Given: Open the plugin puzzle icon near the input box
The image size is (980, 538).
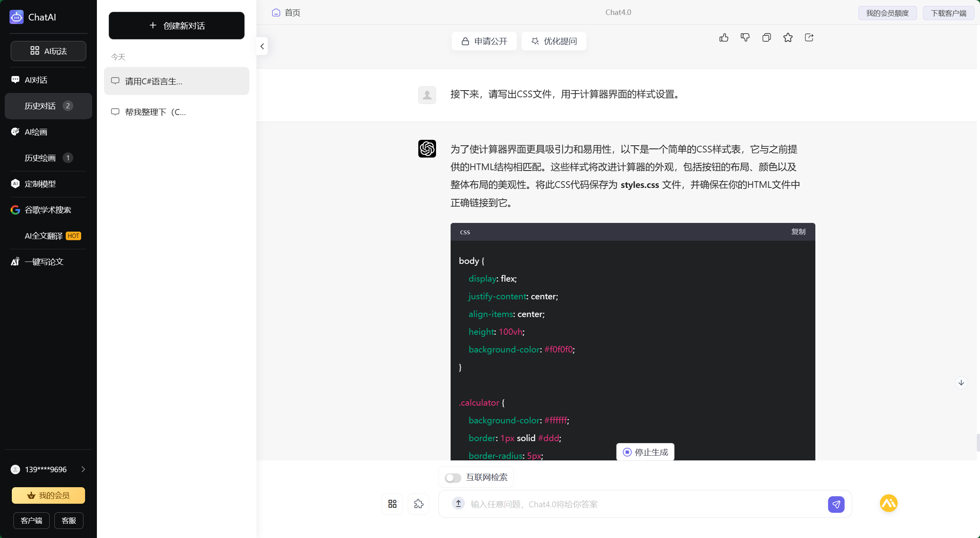Looking at the screenshot, I should pos(419,504).
